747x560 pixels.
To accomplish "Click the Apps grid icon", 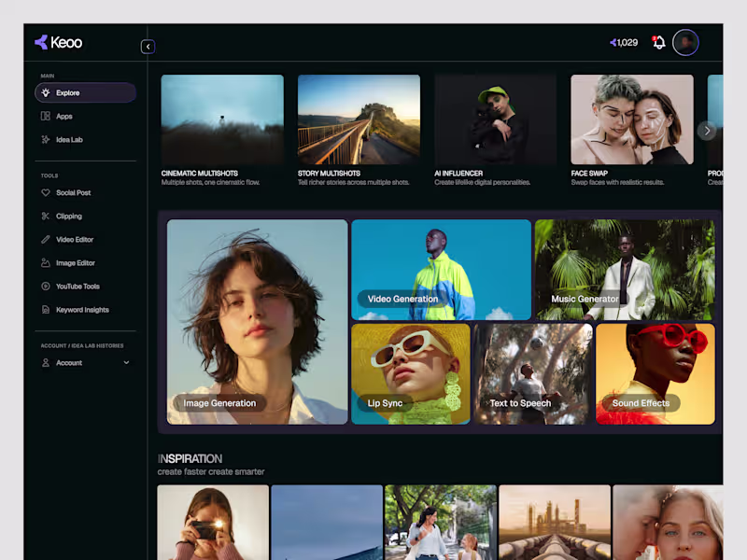I will coord(46,116).
